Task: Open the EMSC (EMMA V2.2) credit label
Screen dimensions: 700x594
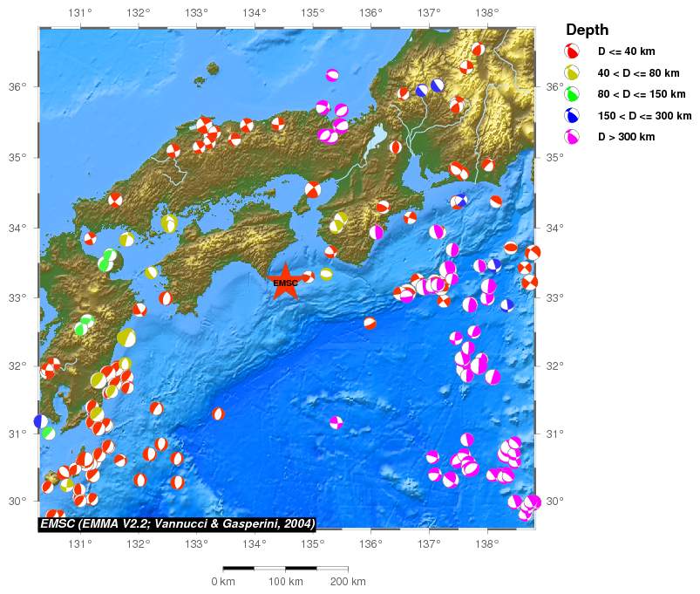Action: click(x=177, y=523)
